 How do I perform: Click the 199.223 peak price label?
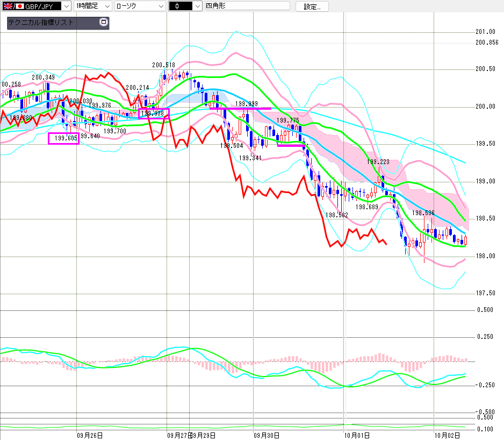point(378,161)
